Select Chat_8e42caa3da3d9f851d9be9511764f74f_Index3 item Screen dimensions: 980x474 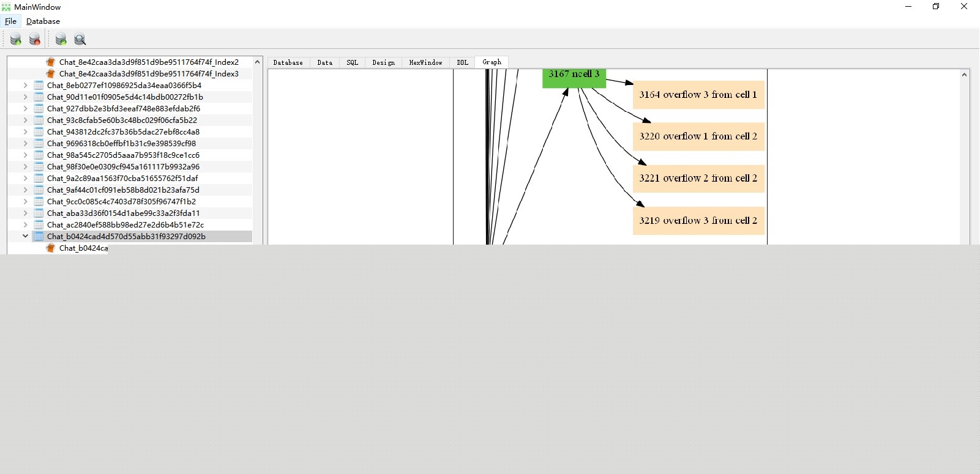pyautogui.click(x=149, y=73)
